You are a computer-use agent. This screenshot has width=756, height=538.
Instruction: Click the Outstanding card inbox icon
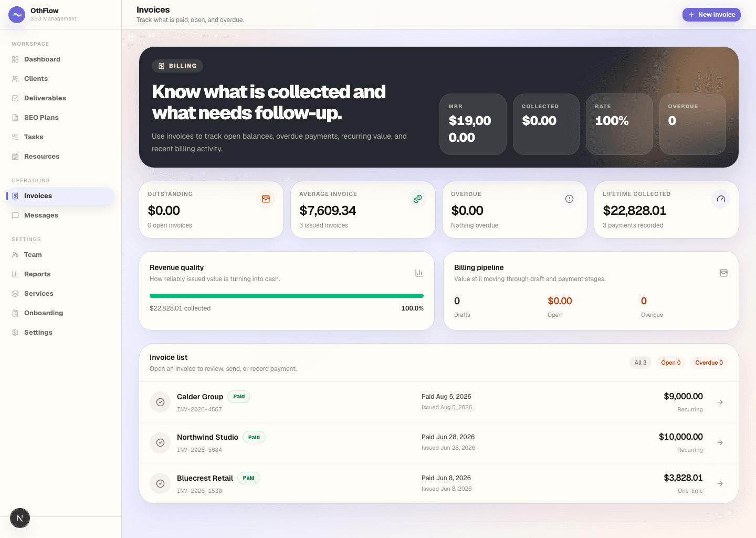click(266, 199)
